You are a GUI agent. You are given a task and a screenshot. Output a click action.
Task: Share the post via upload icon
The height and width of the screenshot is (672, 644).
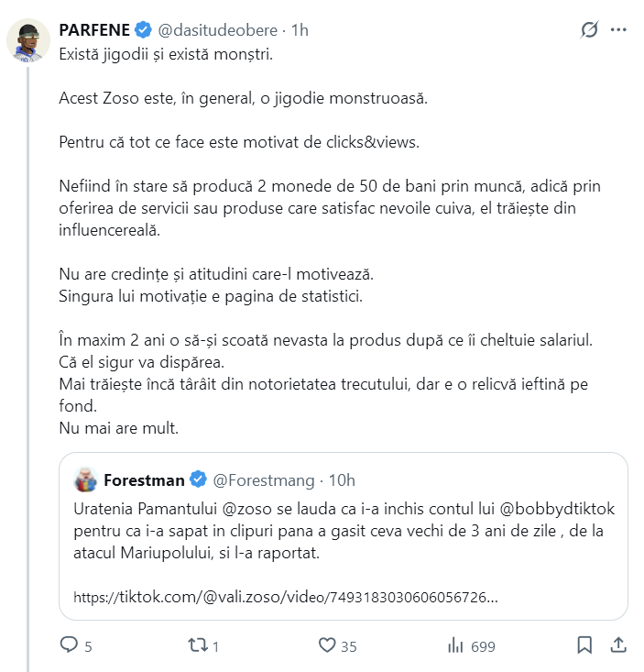[618, 645]
